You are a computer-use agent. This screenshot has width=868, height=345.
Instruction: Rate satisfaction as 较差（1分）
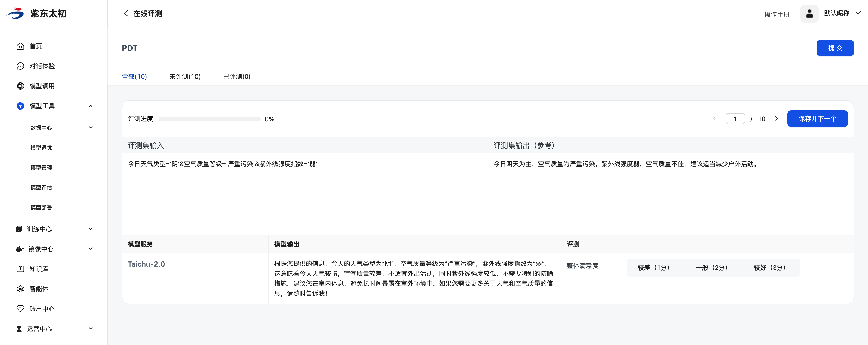pos(654,268)
